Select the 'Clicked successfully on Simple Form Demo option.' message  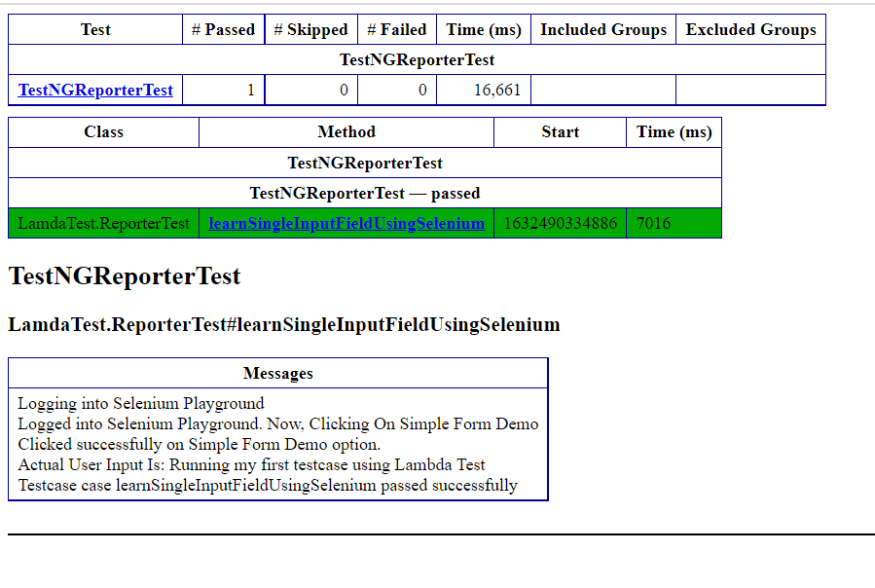tap(200, 445)
